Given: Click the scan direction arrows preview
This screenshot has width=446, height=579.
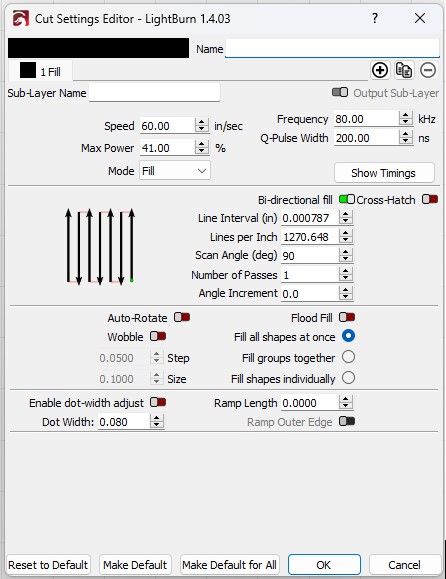Looking at the screenshot, I should pyautogui.click(x=100, y=246).
